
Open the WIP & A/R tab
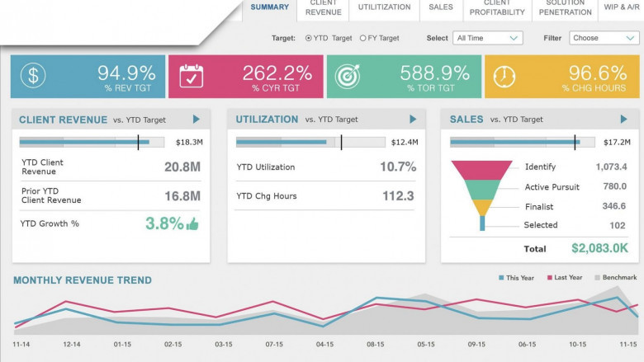tap(621, 7)
